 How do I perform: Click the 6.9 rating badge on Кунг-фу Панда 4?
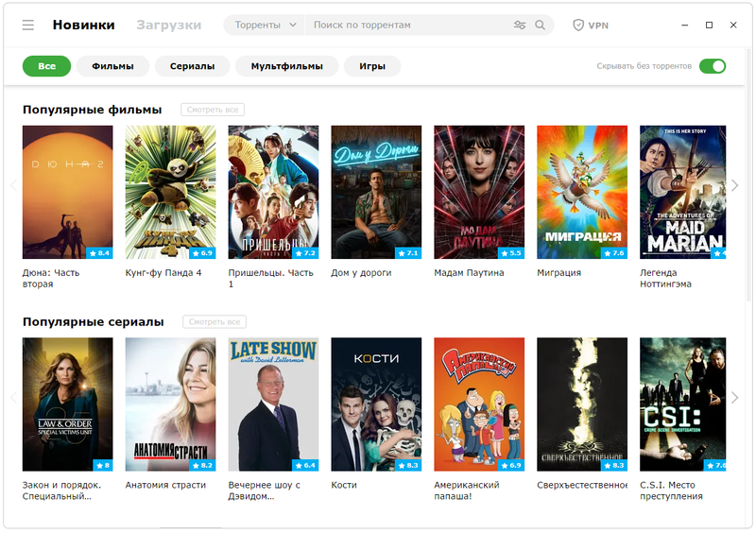[202, 252]
